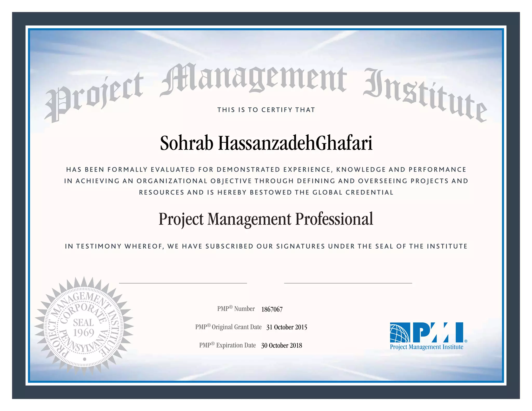Click the left signature line
The height and width of the screenshot is (411, 532).
(x=183, y=283)
